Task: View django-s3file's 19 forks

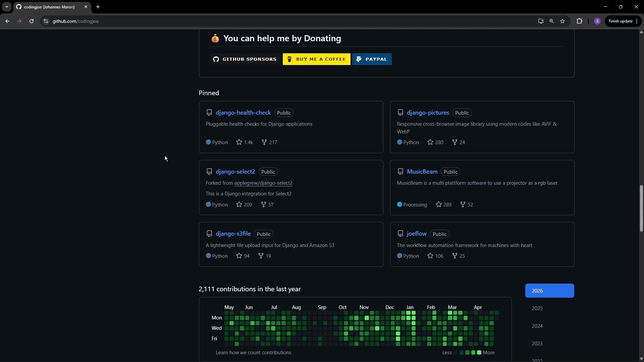Action: 264,256
